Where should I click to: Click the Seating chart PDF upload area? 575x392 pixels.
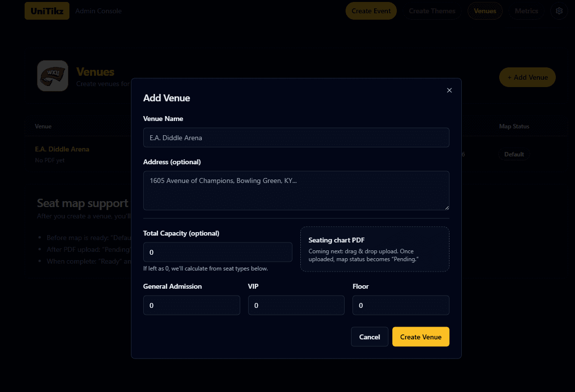tap(375, 249)
